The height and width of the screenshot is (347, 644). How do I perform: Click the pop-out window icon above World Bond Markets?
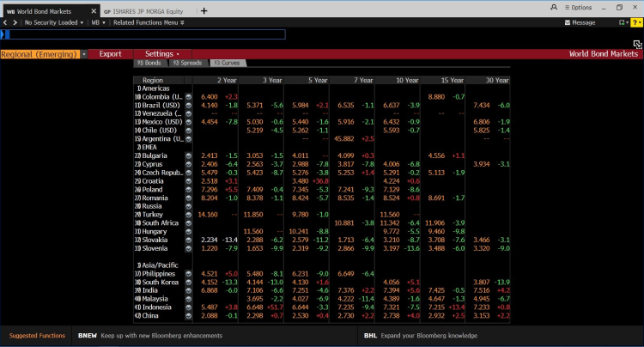tap(637, 45)
